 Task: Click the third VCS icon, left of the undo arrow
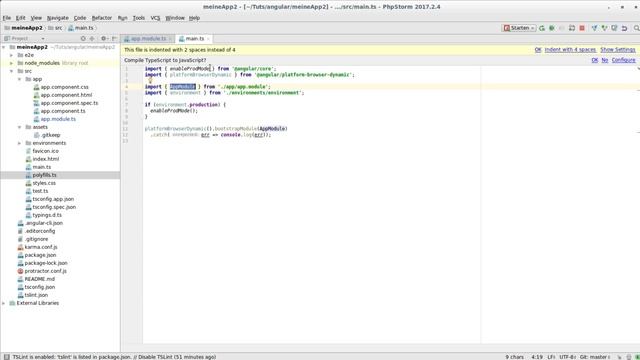click(614, 28)
